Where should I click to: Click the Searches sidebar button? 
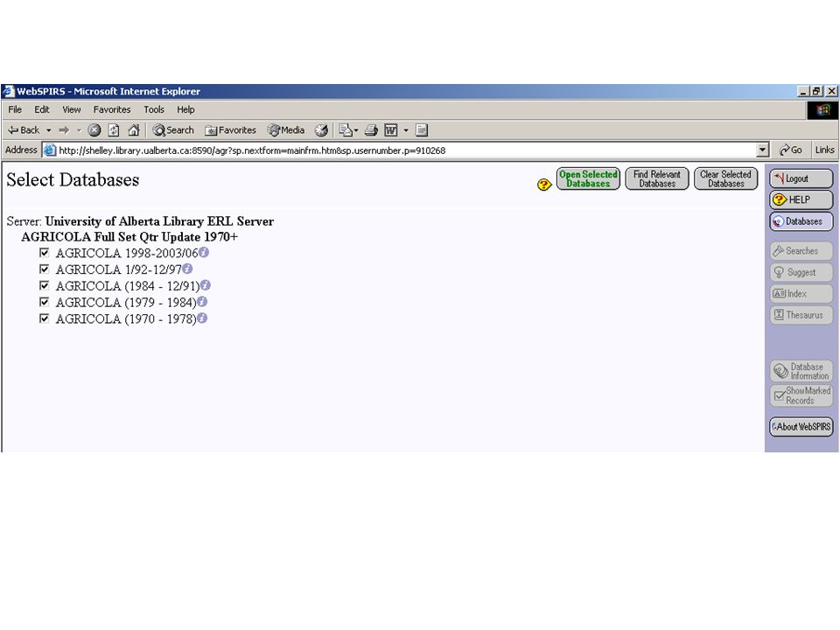point(801,251)
